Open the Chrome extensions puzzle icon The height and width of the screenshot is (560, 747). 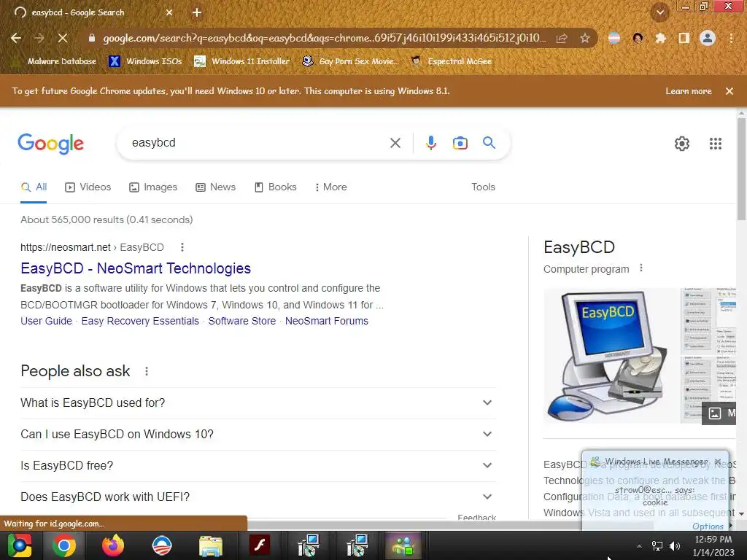661,38
